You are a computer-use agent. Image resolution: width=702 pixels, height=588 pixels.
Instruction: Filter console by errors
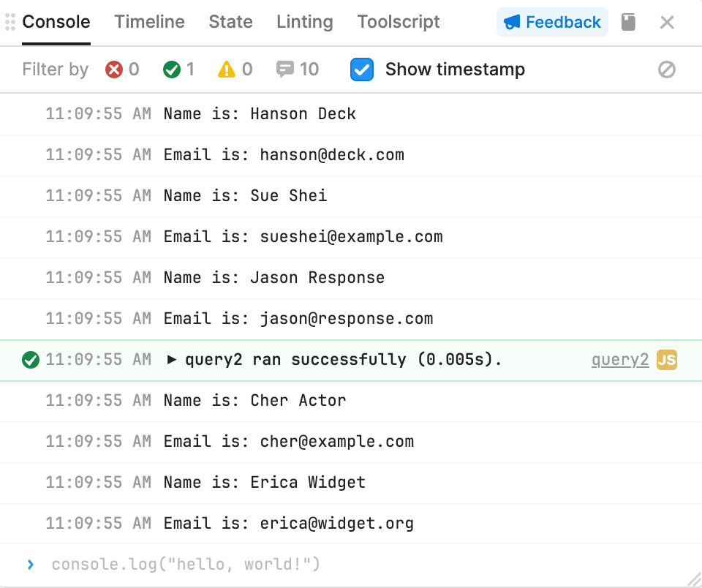tap(122, 69)
